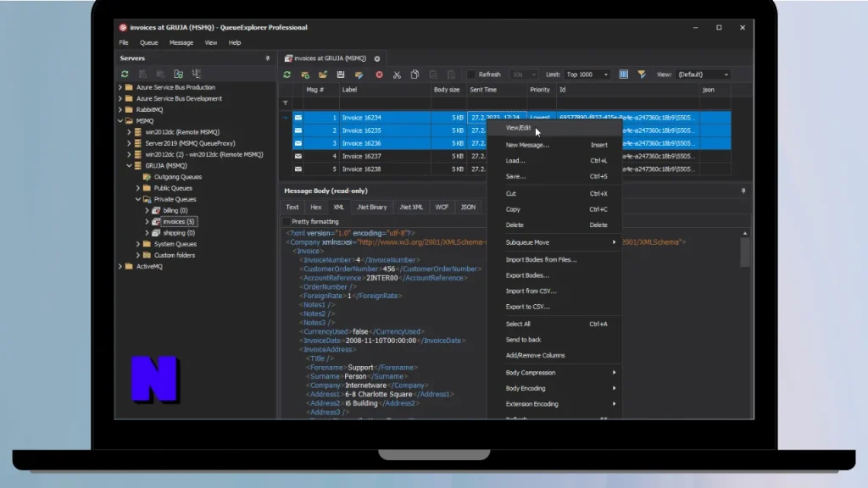Image resolution: width=868 pixels, height=488 pixels.
Task: Click the edit message pencil icon in toolbar
Action: [x=359, y=75]
